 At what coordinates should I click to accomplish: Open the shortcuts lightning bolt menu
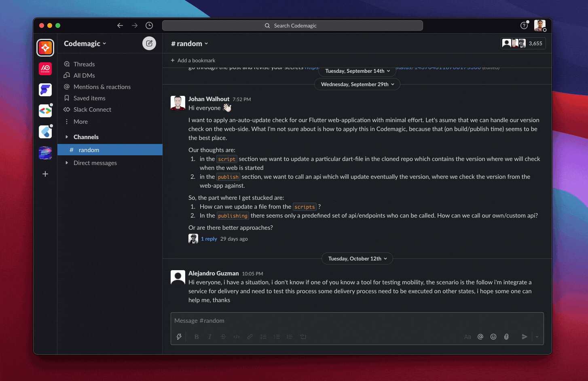point(179,337)
